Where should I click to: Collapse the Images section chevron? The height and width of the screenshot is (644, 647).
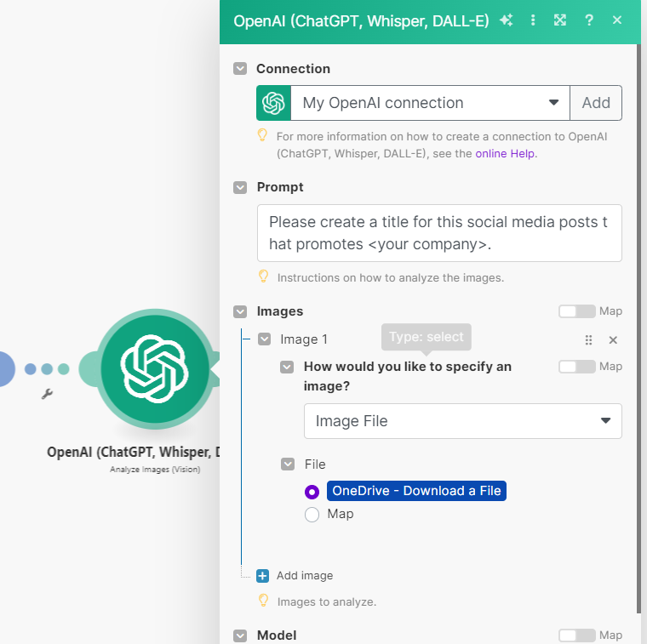(240, 311)
